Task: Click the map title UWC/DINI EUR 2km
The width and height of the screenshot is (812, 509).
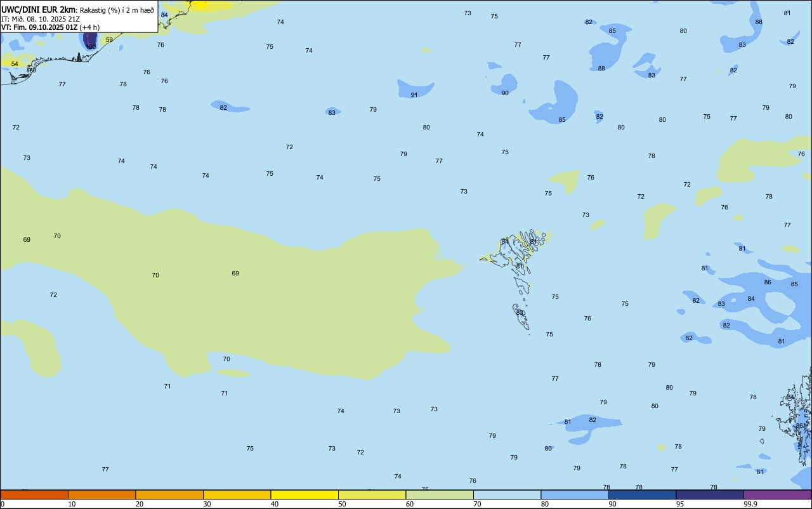Action: (38, 10)
